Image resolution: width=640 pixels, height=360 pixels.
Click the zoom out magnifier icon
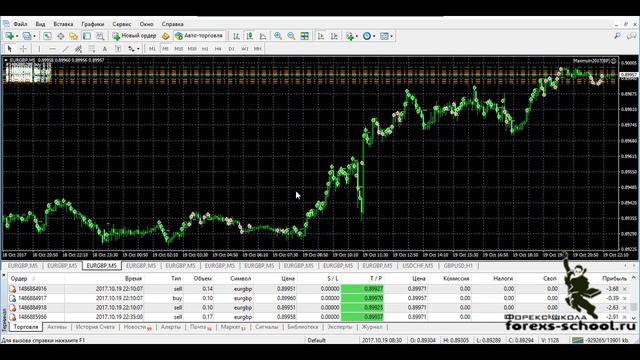coord(291,36)
